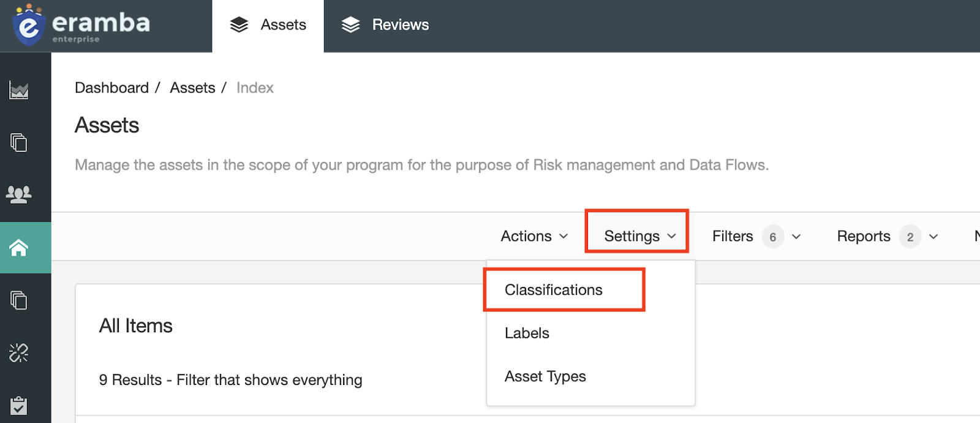Go to Dashboard via the breadcrumb
Screen dimensions: 980x423
pyautogui.click(x=111, y=88)
